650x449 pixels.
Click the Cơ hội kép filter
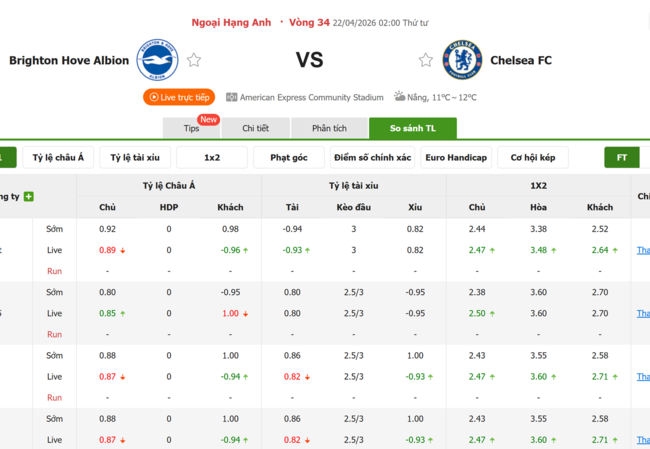[x=534, y=158]
